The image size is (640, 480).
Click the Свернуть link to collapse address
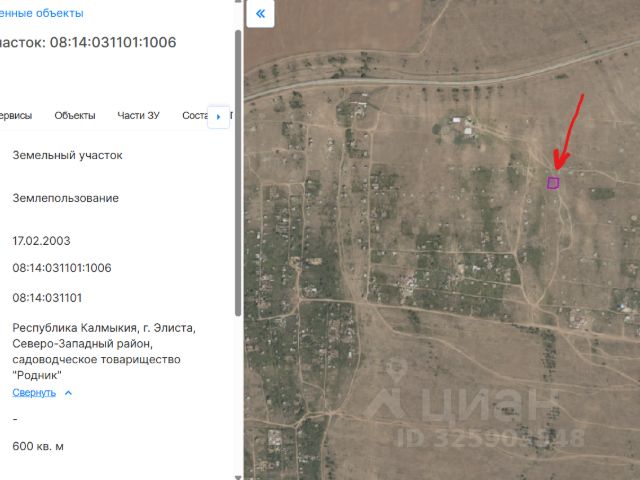(34, 393)
